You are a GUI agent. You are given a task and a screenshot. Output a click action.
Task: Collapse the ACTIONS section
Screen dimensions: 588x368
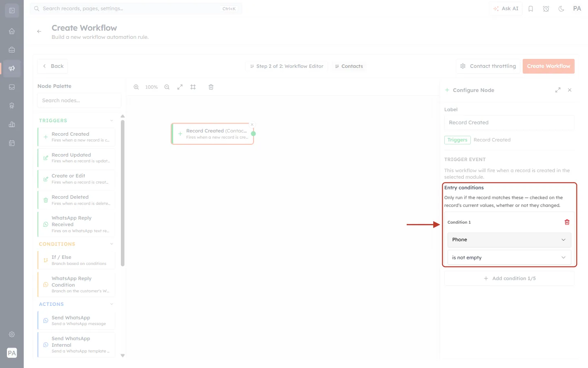click(111, 304)
